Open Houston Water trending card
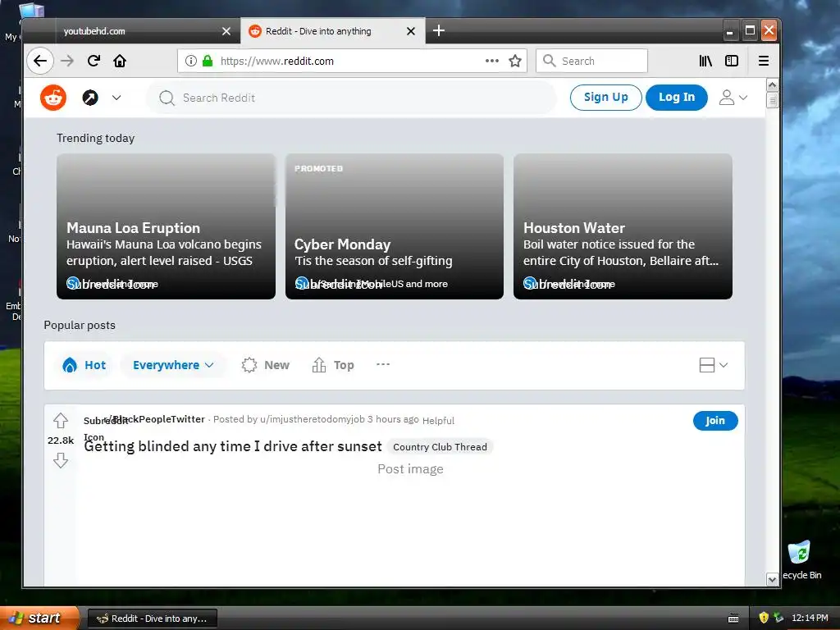Screen dimensions: 840x630 [x=623, y=226]
